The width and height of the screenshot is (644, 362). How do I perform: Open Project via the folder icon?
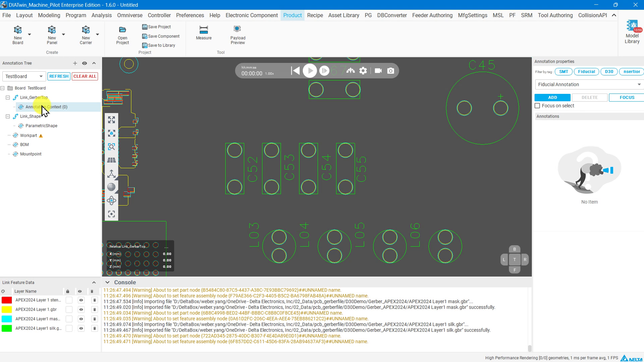point(122,30)
